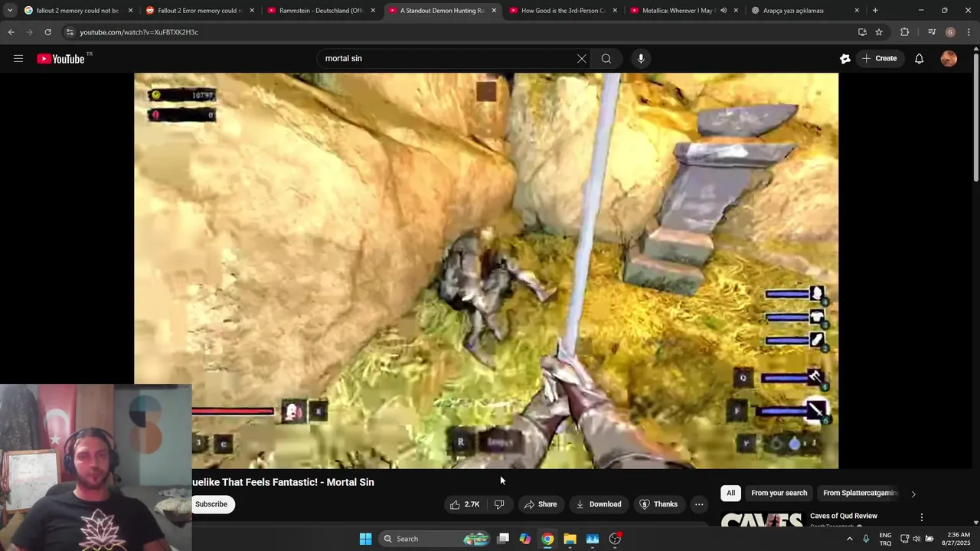The height and width of the screenshot is (551, 980).
Task: Open volume tray icon
Action: point(916,539)
